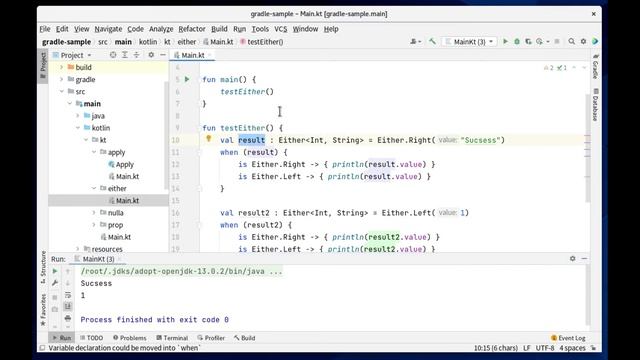Expand the prop package
This screenshot has width=640, height=360.
click(x=94, y=225)
